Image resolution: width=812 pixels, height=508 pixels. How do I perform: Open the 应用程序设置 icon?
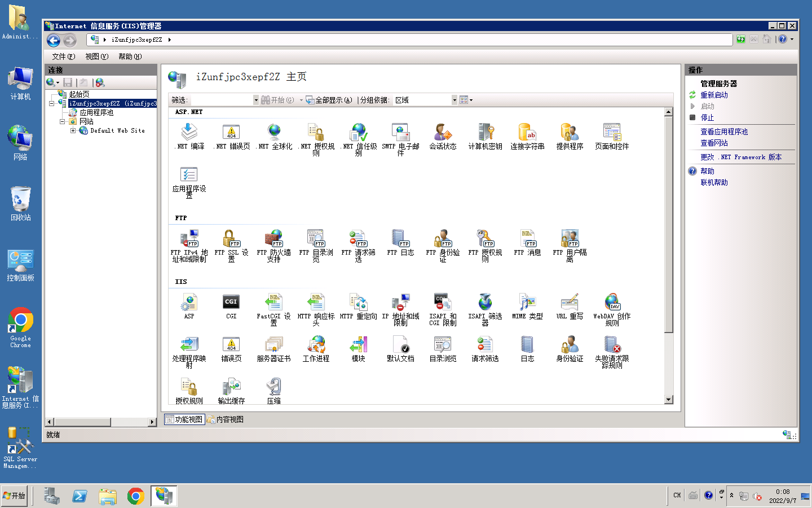pos(189,182)
